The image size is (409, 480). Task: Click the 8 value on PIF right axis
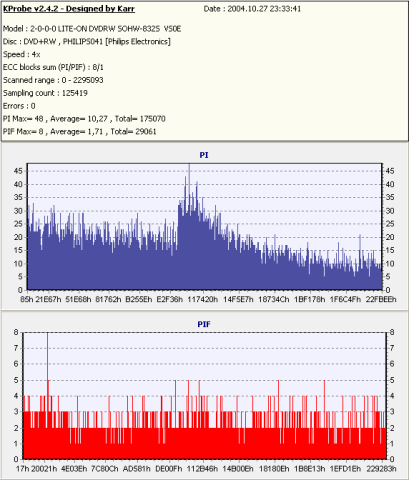392,332
